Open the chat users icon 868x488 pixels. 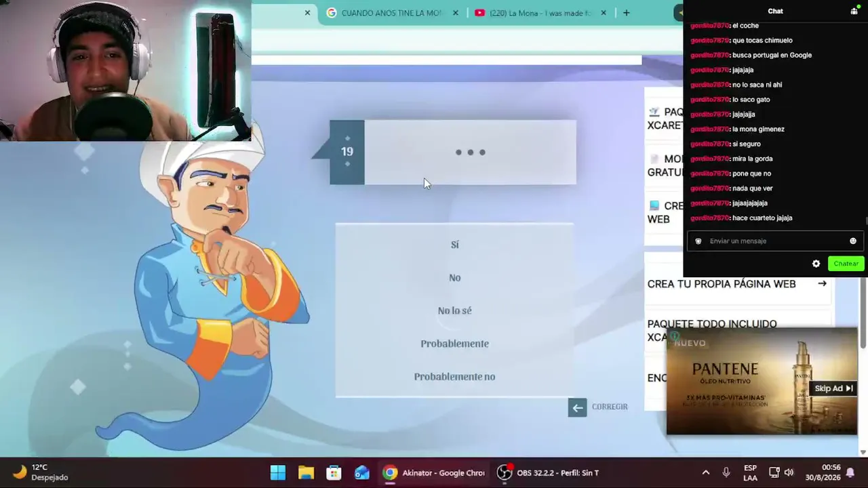coord(854,11)
